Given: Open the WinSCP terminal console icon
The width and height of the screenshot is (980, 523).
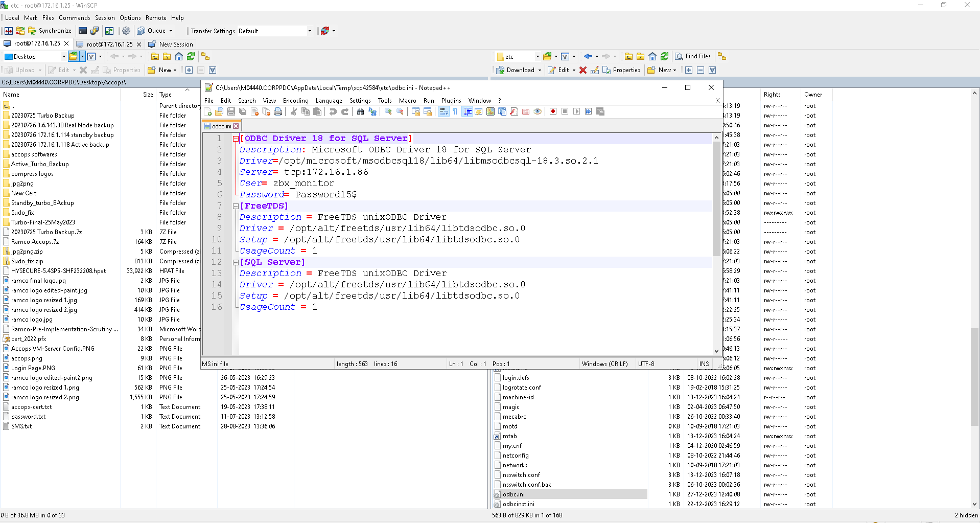Looking at the screenshot, I should click(x=83, y=31).
